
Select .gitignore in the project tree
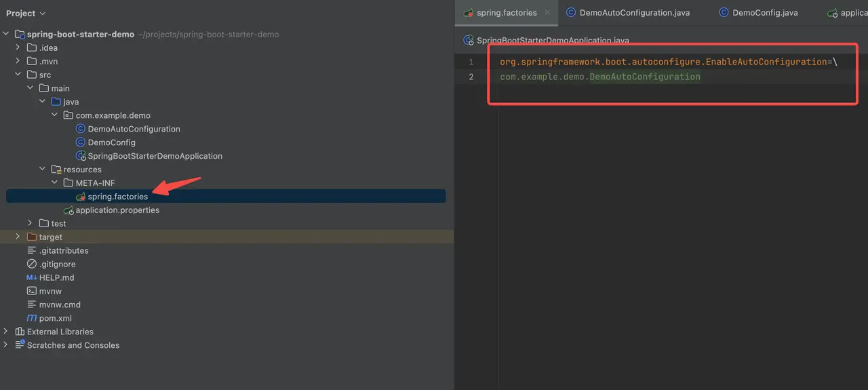click(57, 264)
